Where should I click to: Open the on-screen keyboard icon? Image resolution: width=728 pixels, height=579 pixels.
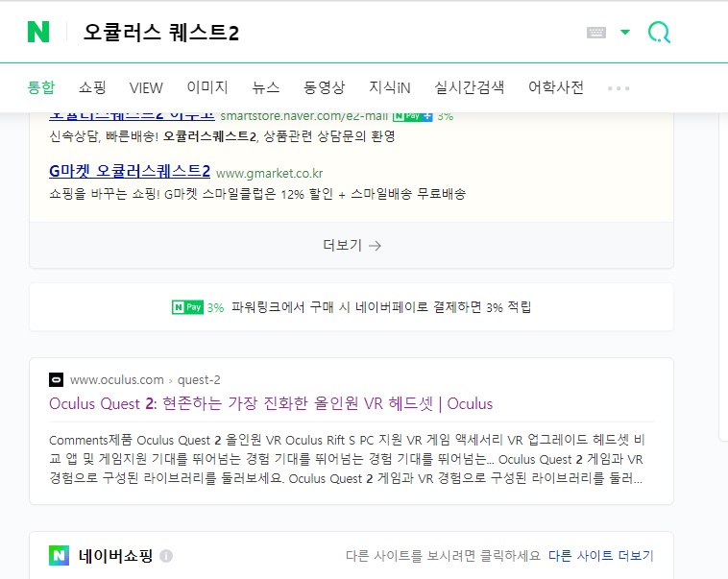click(x=596, y=32)
